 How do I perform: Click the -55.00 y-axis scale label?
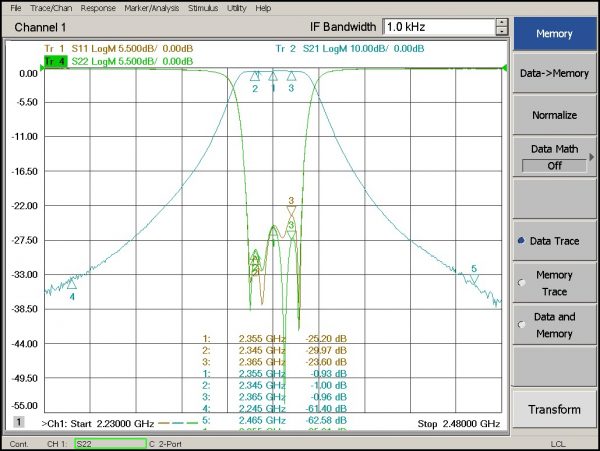pos(25,406)
